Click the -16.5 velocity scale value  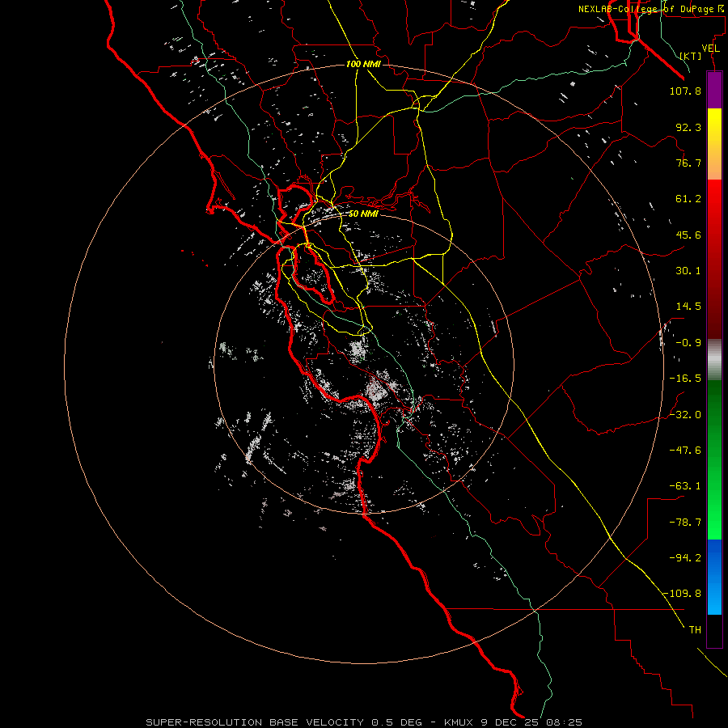685,379
